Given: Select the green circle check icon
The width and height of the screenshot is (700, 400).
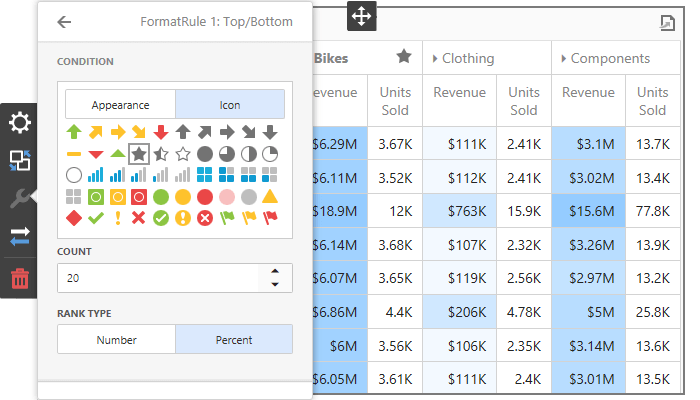Looking at the screenshot, I should pos(161,217).
